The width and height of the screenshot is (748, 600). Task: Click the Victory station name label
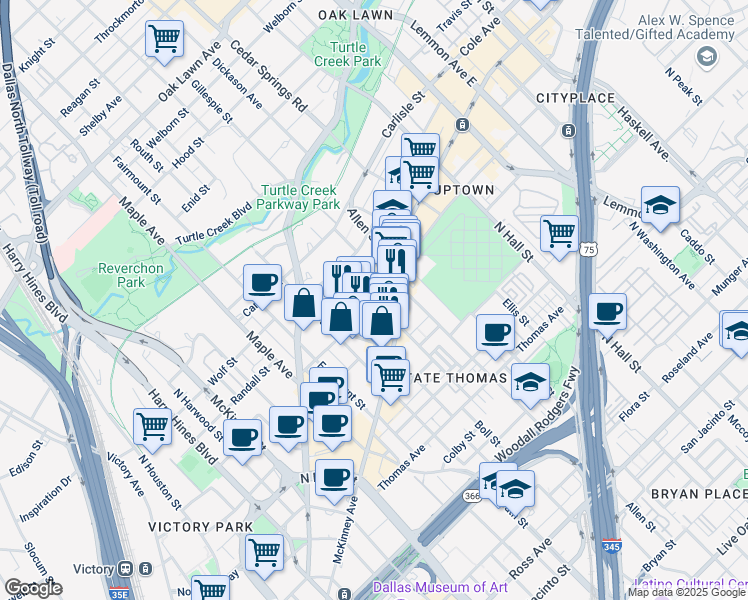point(93,569)
